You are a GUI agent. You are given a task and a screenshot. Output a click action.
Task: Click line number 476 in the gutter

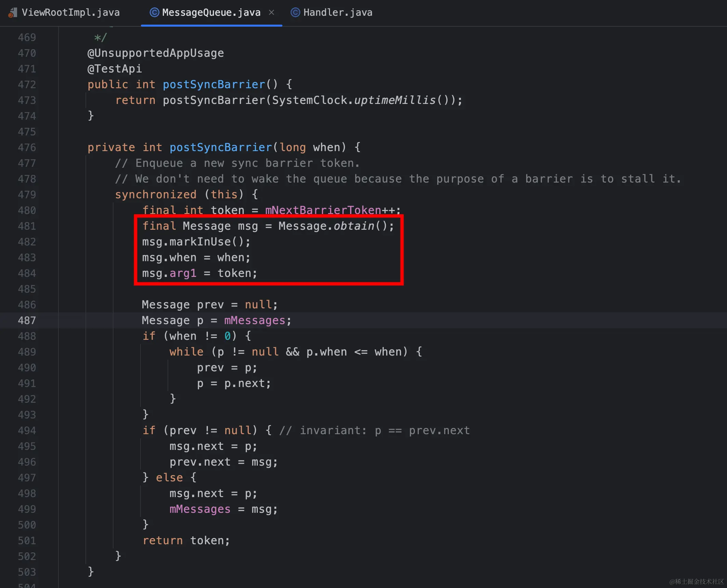(27, 147)
